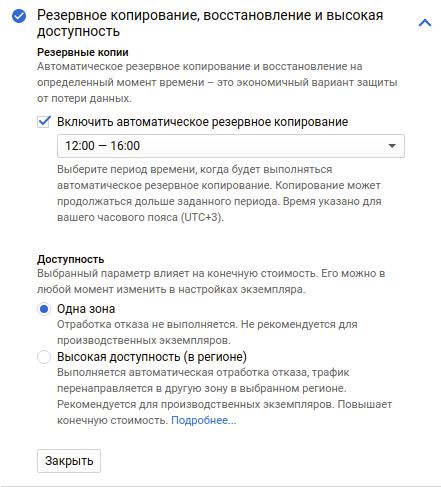Viewport: 441px width, 487px height.
Task: Collapse the backup section with chevron
Action: [x=425, y=23]
